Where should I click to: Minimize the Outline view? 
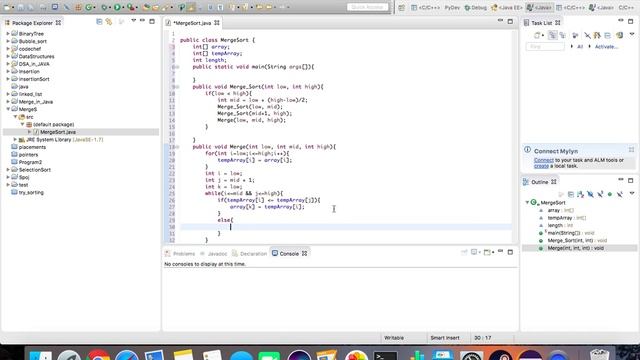[x=621, y=179]
